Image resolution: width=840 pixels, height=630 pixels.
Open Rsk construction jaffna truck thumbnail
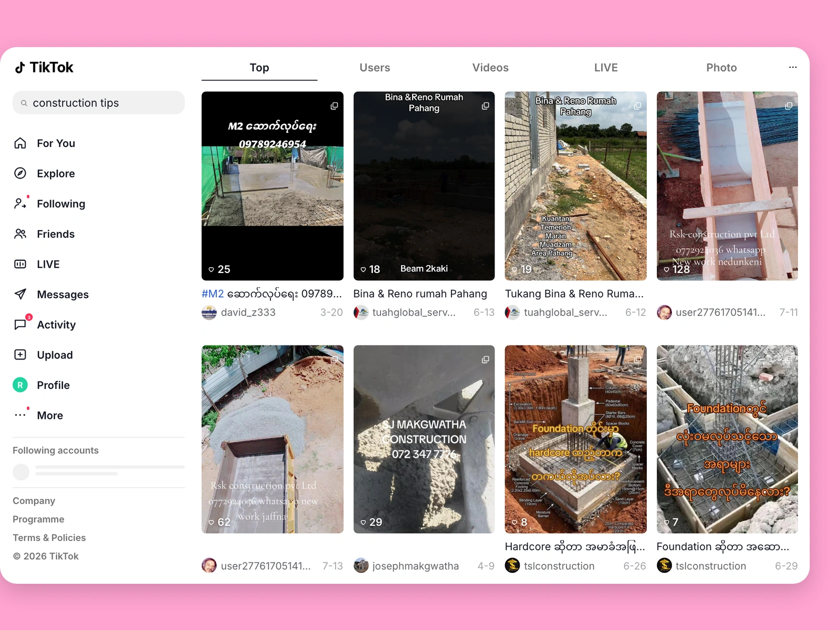pos(272,439)
